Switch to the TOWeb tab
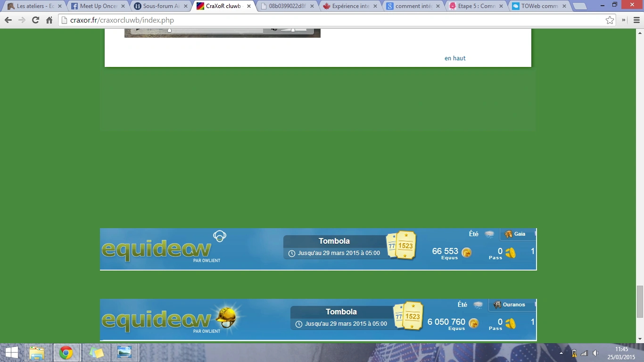This screenshot has width=644, height=362. tap(539, 6)
